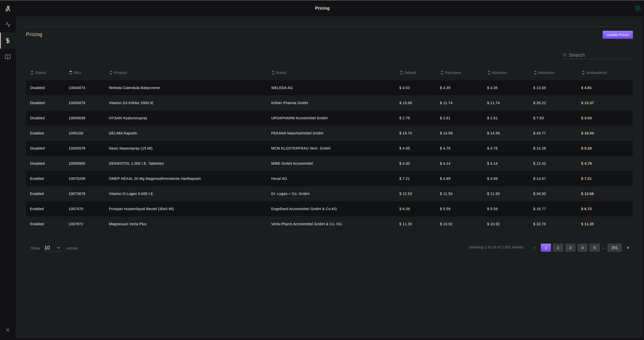Open the book documentation sidebar icon
Screen dimensions: 644x340
pyautogui.click(x=8, y=57)
